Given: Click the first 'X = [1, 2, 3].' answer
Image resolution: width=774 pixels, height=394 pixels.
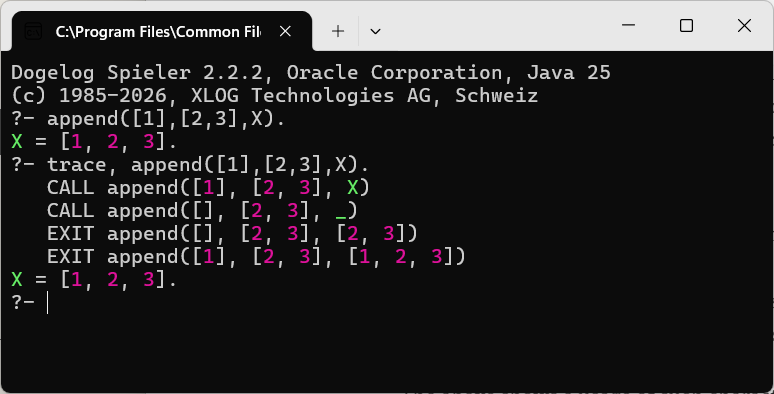Looking at the screenshot, I should 94,142.
